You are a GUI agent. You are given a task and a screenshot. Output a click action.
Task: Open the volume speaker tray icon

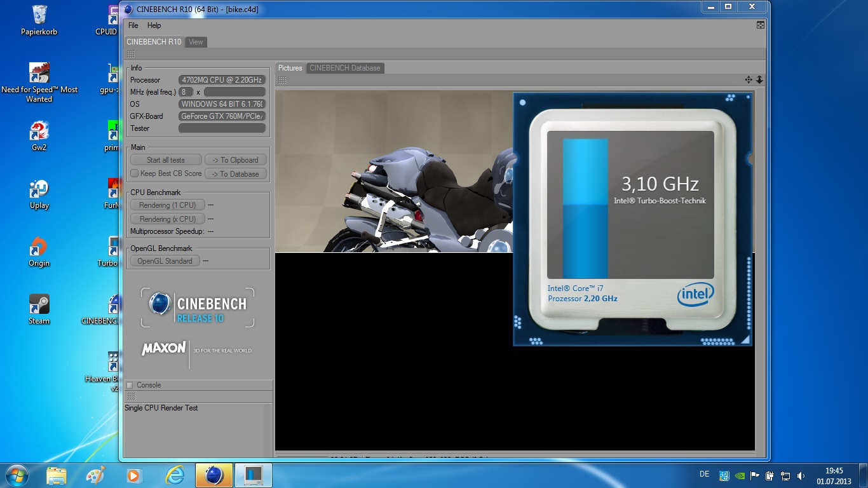pyautogui.click(x=801, y=475)
